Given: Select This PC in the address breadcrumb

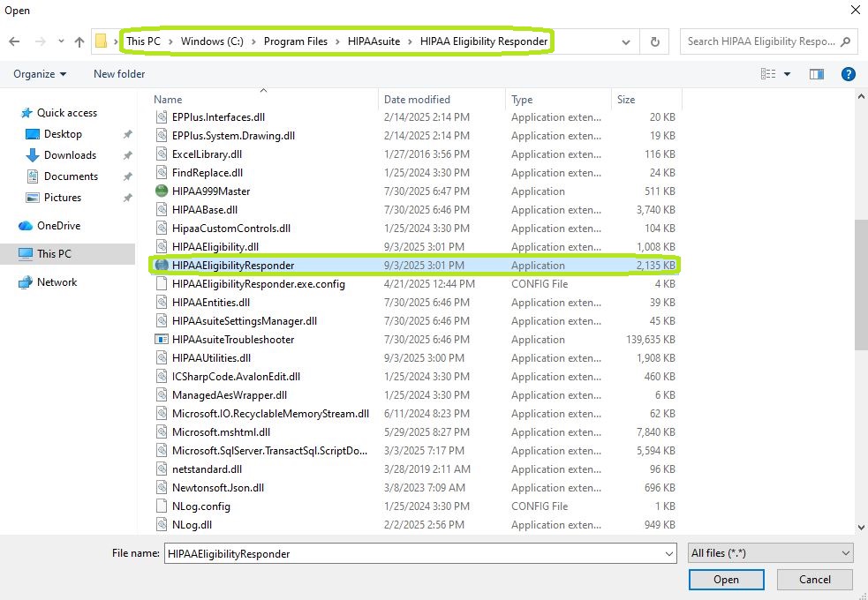Looking at the screenshot, I should point(143,41).
